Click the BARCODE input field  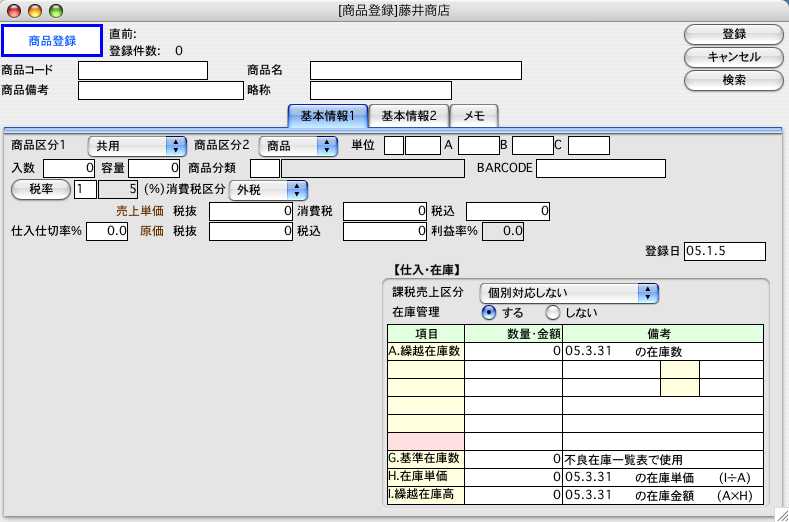600,167
